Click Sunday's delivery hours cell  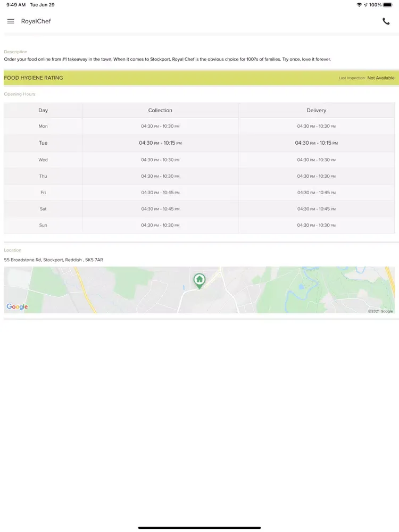[316, 225]
